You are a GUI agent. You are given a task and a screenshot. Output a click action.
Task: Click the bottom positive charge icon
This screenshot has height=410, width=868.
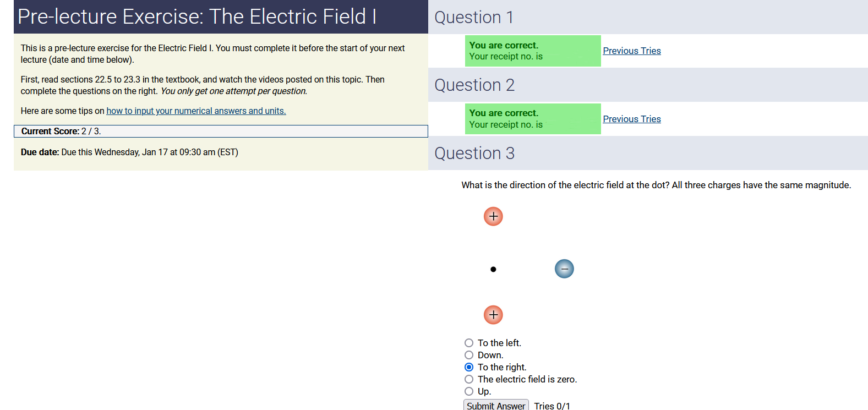493,315
